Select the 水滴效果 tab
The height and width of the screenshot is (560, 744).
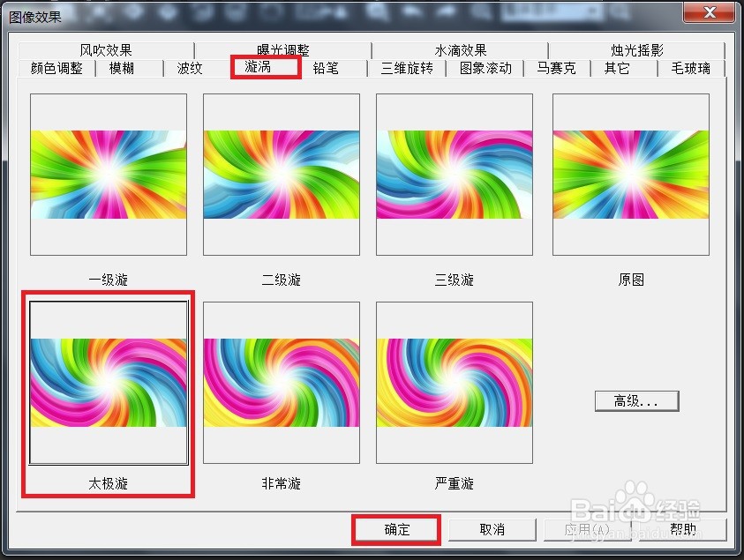pyautogui.click(x=460, y=50)
